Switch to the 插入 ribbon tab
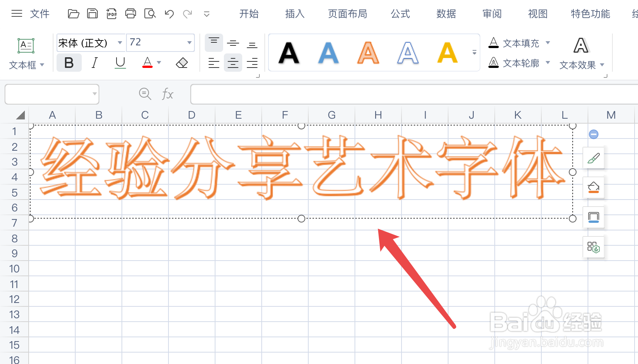The image size is (638, 364). pos(294,14)
